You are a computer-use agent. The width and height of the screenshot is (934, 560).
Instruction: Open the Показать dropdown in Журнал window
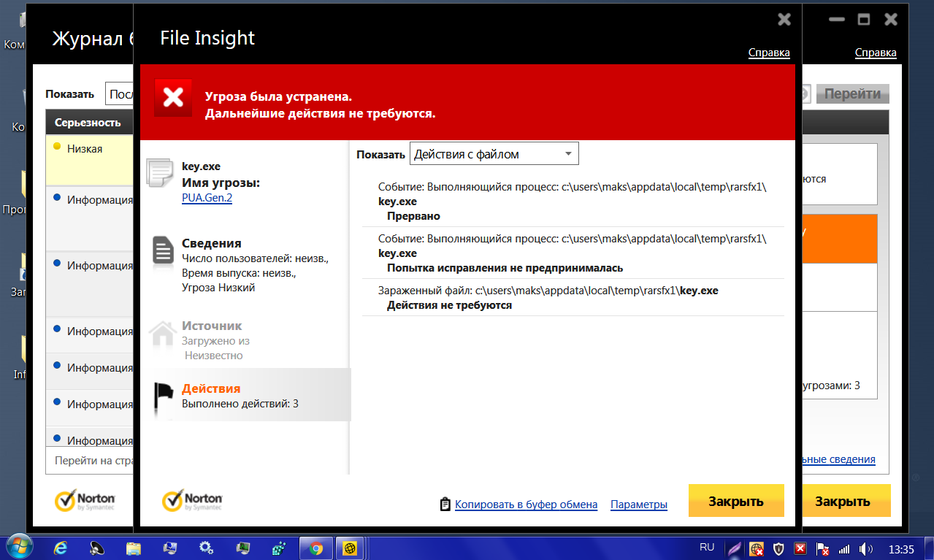click(120, 93)
